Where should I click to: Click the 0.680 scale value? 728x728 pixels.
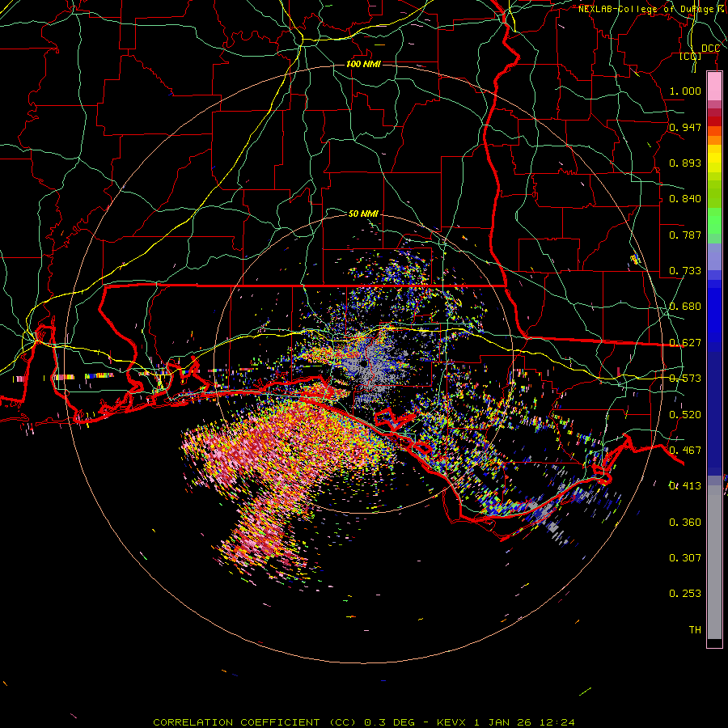pos(685,307)
